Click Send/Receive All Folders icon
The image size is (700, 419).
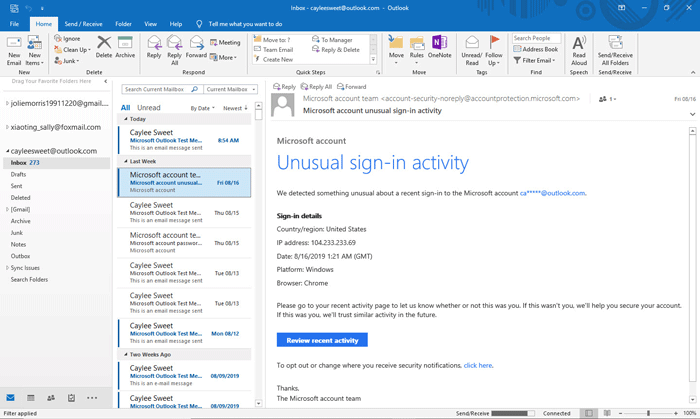615,50
